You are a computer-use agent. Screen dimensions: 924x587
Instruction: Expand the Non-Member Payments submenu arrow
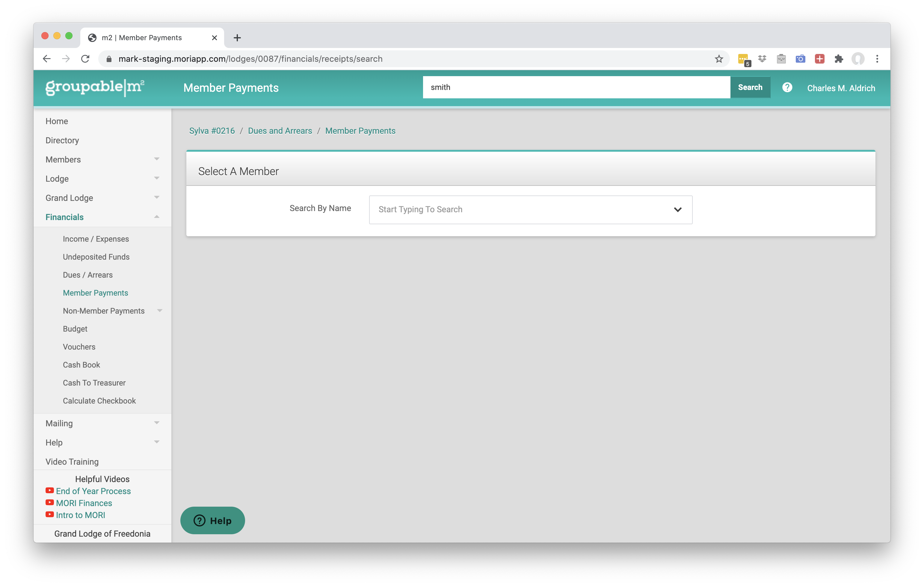point(160,311)
